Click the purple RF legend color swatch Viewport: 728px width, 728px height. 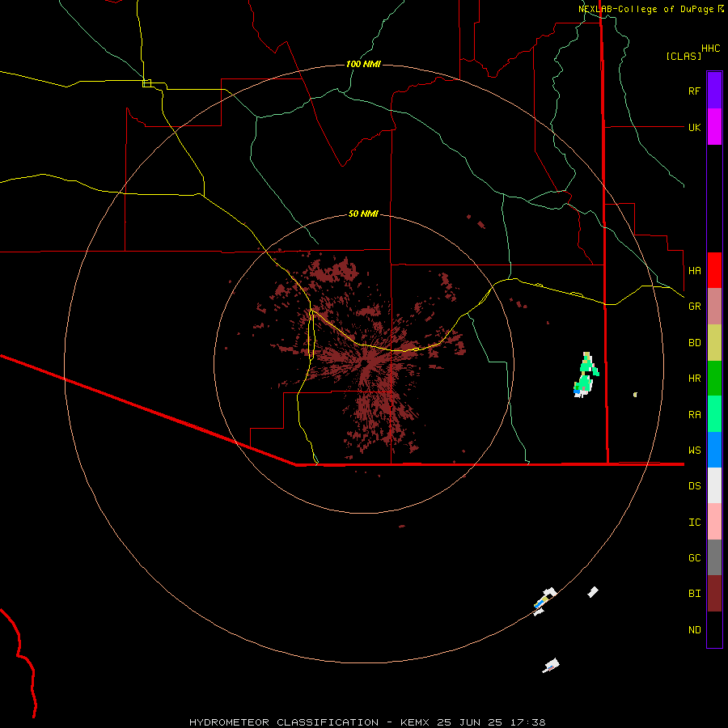pos(714,91)
